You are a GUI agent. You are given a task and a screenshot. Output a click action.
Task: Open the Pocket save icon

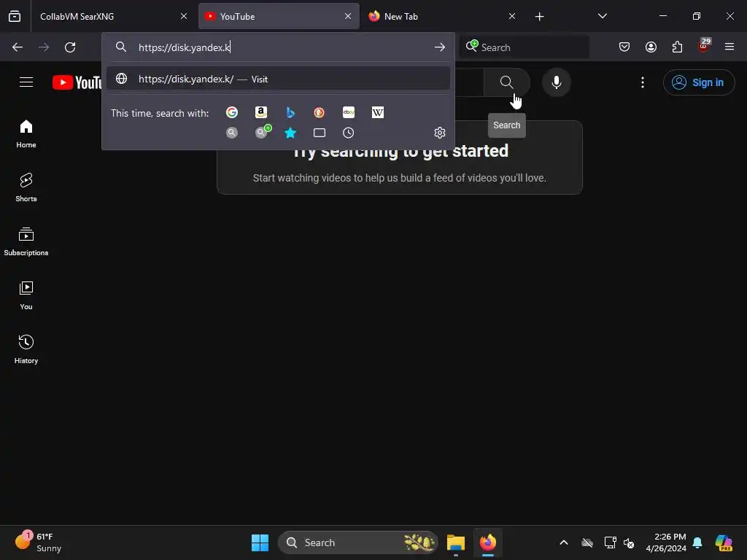pyautogui.click(x=624, y=47)
